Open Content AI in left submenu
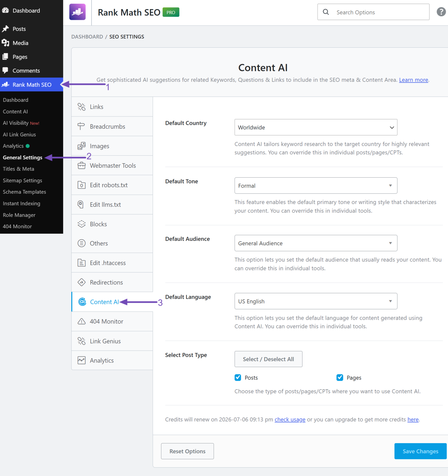This screenshot has width=448, height=476. click(x=15, y=111)
